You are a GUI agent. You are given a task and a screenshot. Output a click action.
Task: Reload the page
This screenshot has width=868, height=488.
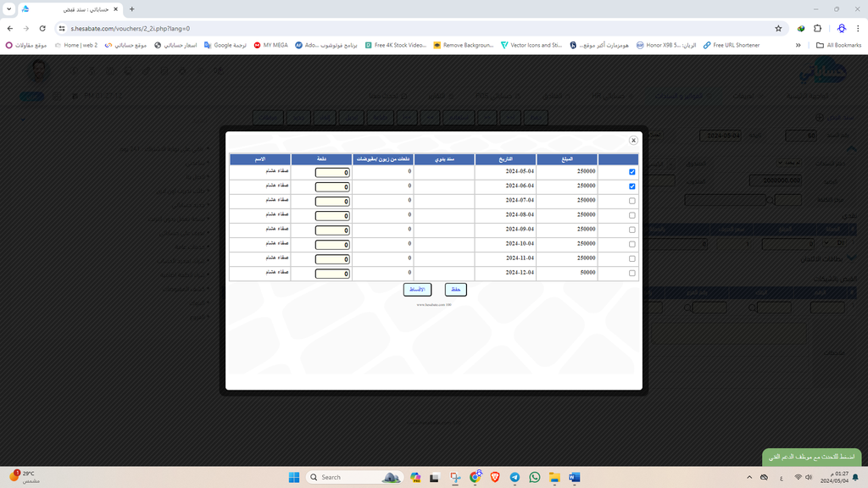coord(42,28)
